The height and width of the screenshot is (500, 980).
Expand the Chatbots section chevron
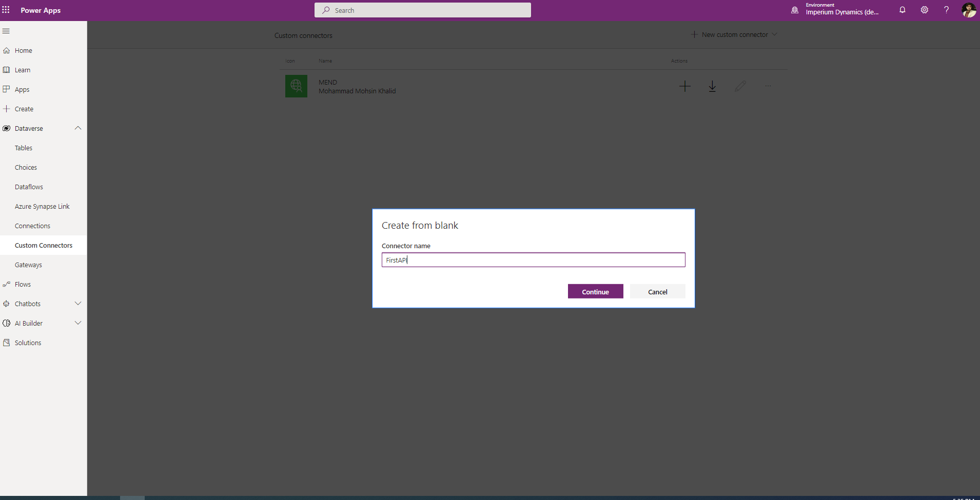78,304
